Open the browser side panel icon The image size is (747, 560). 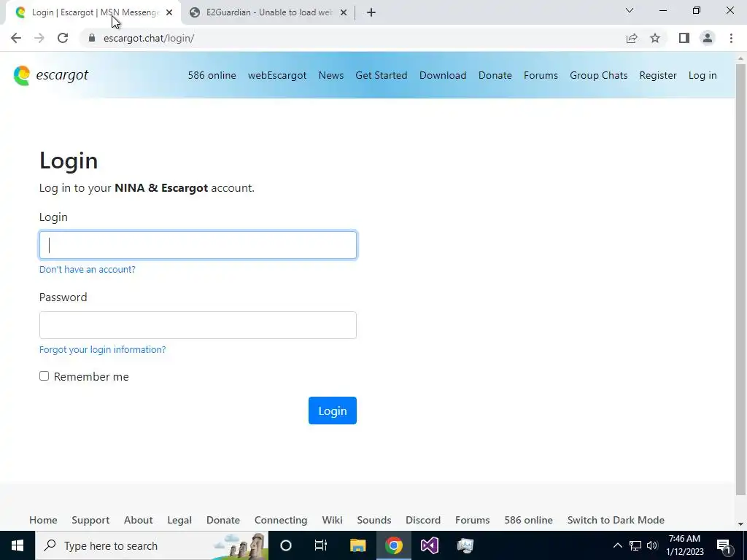pyautogui.click(x=684, y=38)
